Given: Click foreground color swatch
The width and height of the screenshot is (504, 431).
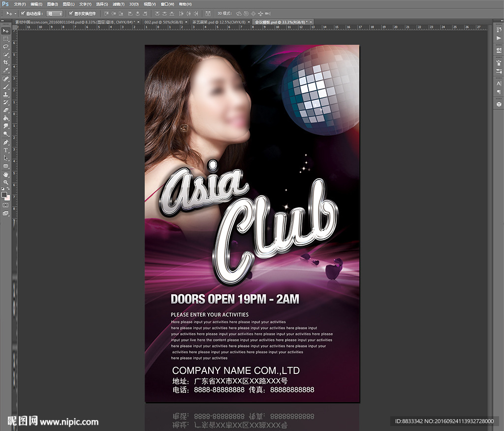Looking at the screenshot, I should pos(4,194).
